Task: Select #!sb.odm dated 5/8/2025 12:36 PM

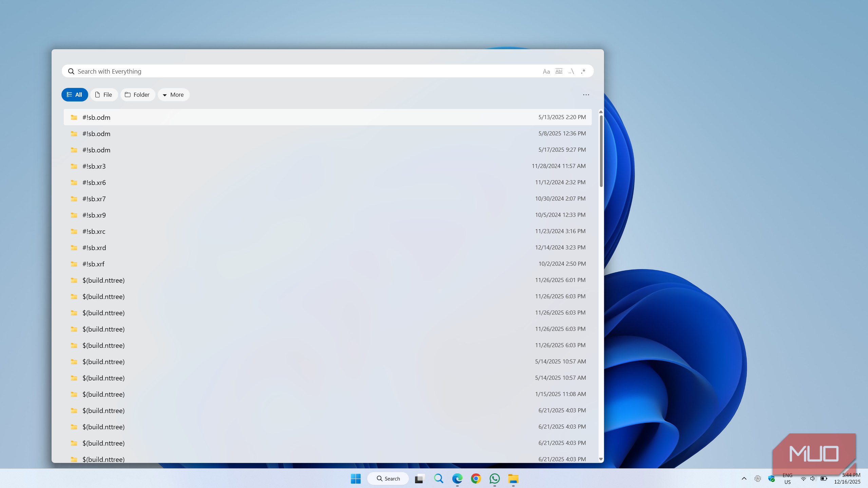Action: pos(327,133)
